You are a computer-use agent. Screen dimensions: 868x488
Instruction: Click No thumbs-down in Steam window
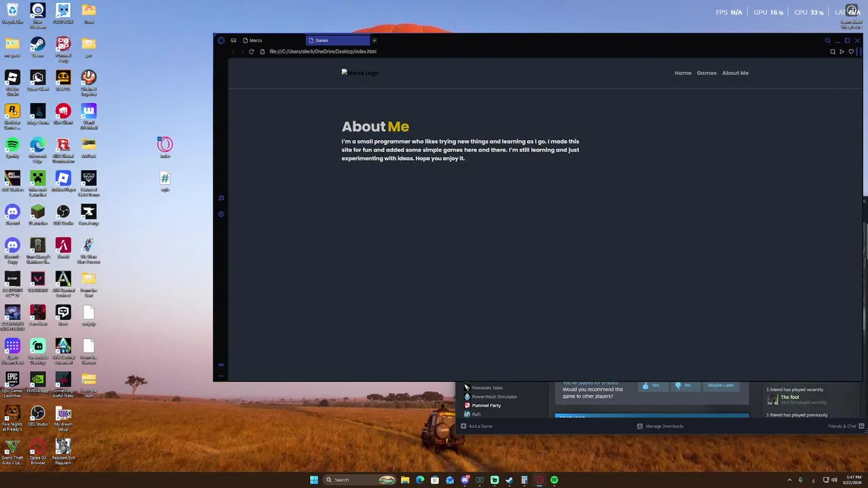[x=684, y=386]
